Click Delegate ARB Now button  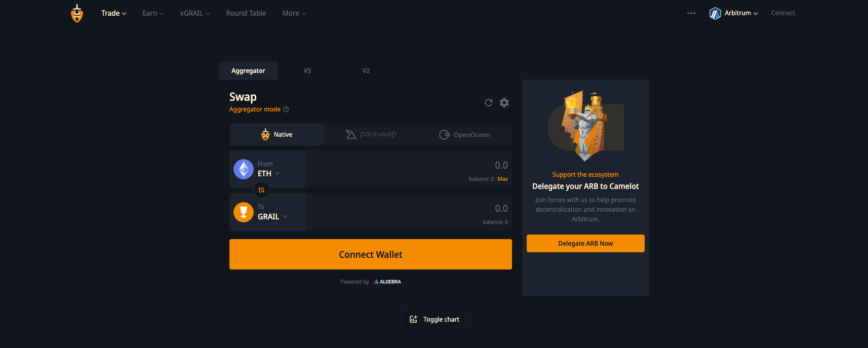point(585,243)
